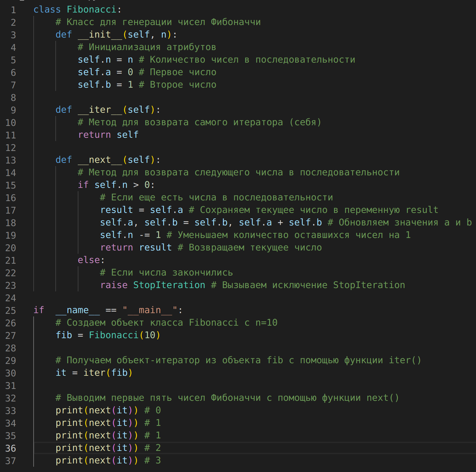Click the "self.a + self.b" expression
The width and height of the screenshot is (476, 472).
(280, 223)
